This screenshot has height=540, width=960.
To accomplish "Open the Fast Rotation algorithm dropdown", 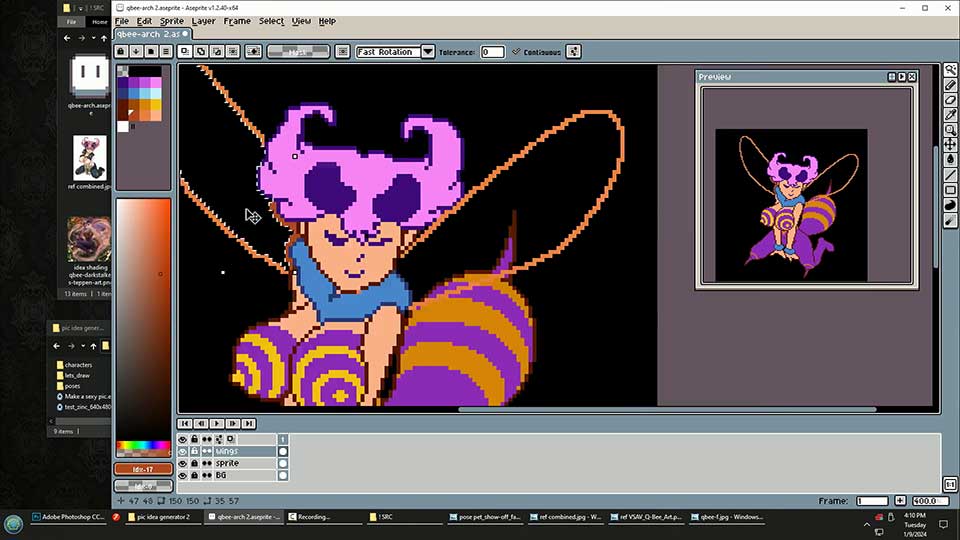I will tap(427, 52).
